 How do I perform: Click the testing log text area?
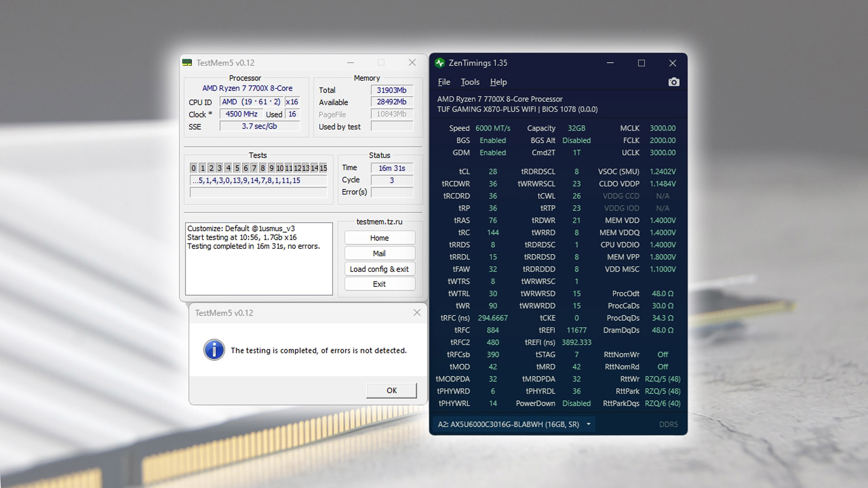point(259,258)
